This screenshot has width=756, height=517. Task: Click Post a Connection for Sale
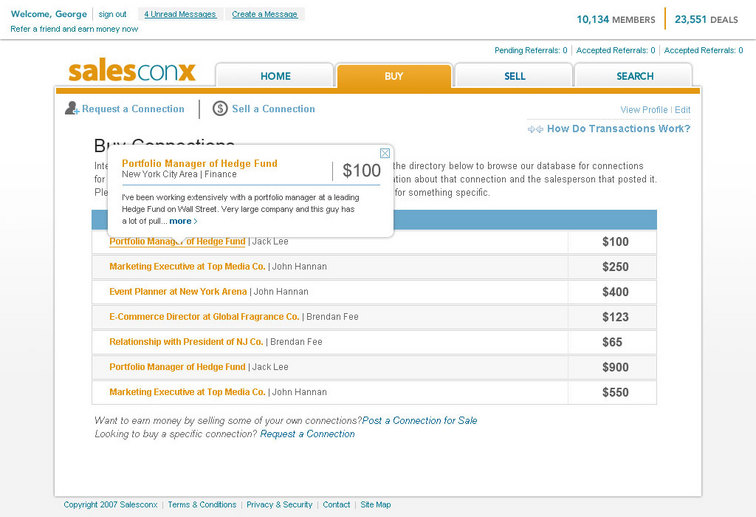point(419,421)
